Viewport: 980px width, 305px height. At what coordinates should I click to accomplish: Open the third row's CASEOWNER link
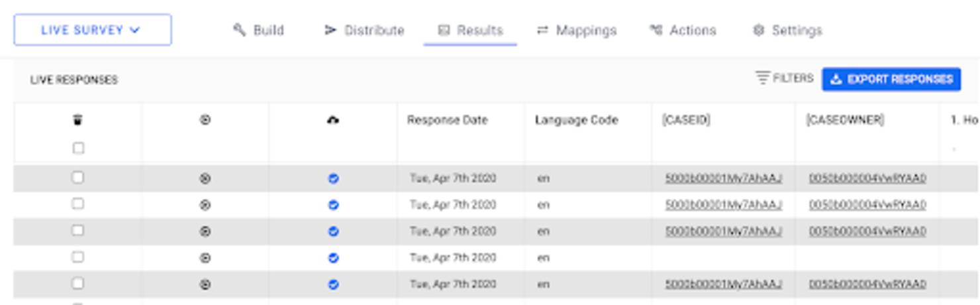point(867,231)
